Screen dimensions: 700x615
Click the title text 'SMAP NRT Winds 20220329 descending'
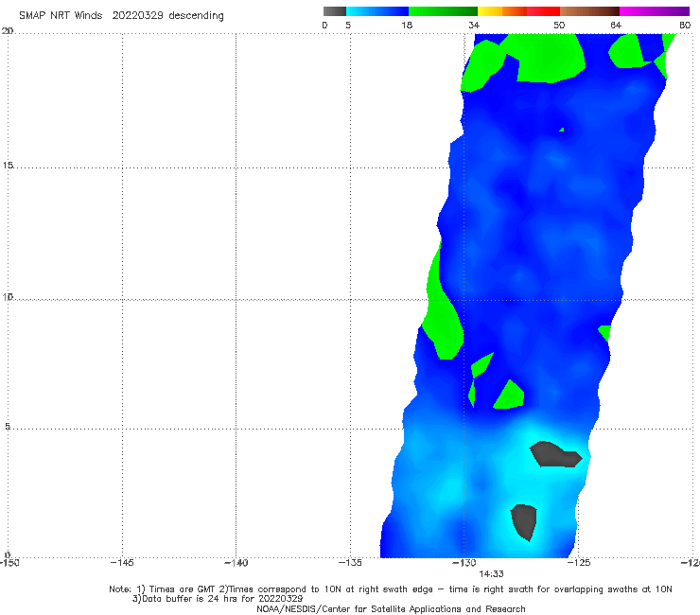[x=121, y=15]
